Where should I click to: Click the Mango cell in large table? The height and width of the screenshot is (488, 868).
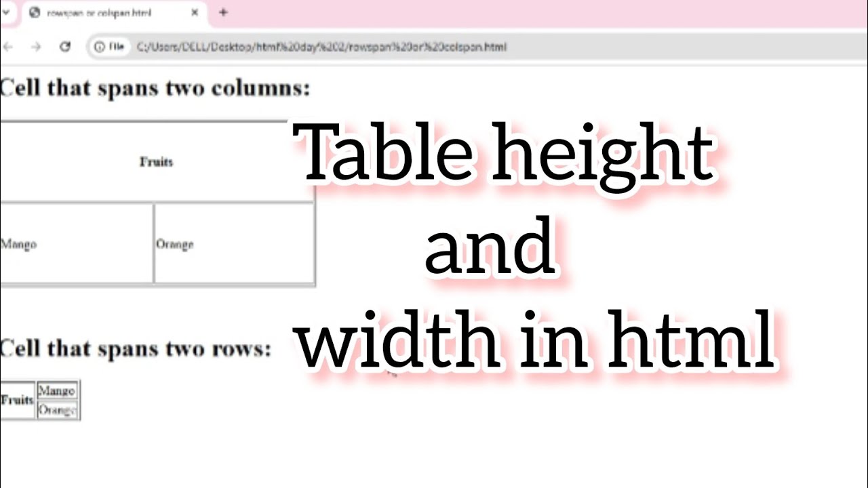pyautogui.click(x=76, y=243)
